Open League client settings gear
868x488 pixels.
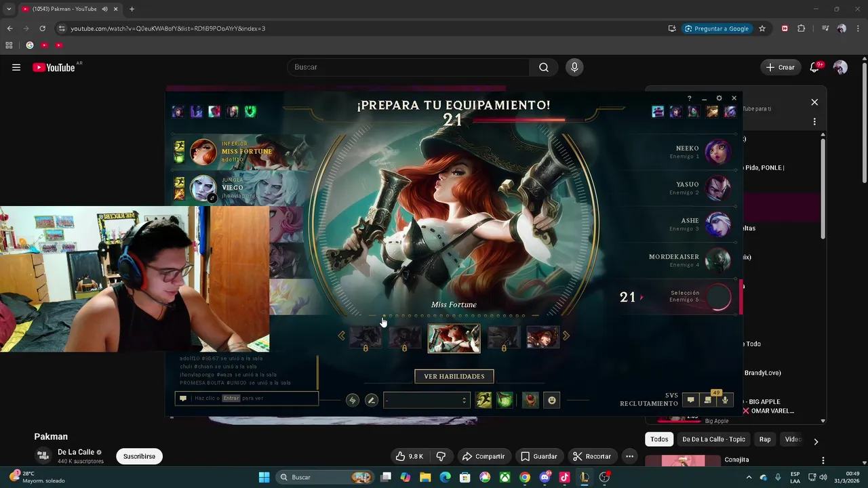coord(719,98)
